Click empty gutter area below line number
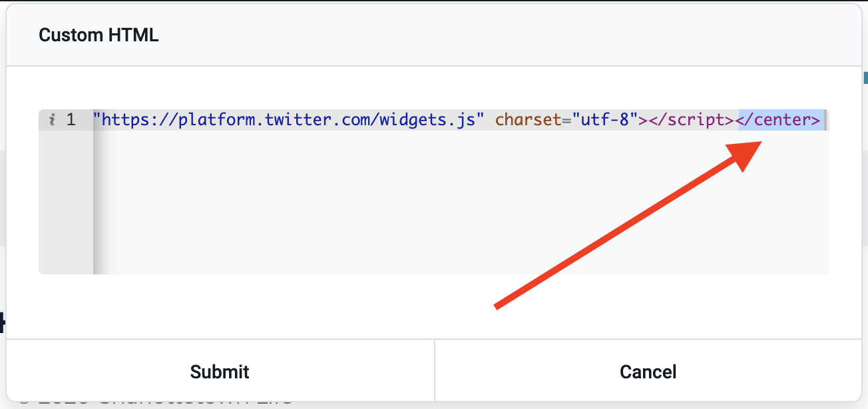The image size is (868, 409). click(x=66, y=200)
